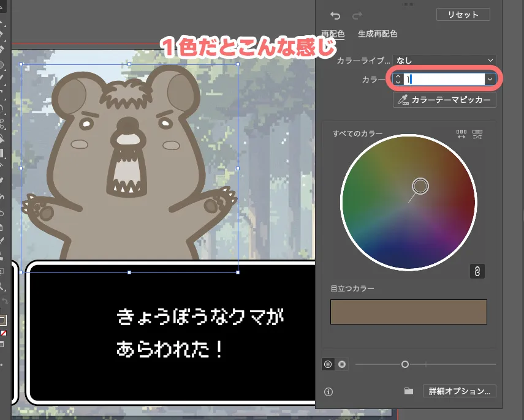
Task: Click the save colors to swatches folder icon
Action: coord(409,391)
